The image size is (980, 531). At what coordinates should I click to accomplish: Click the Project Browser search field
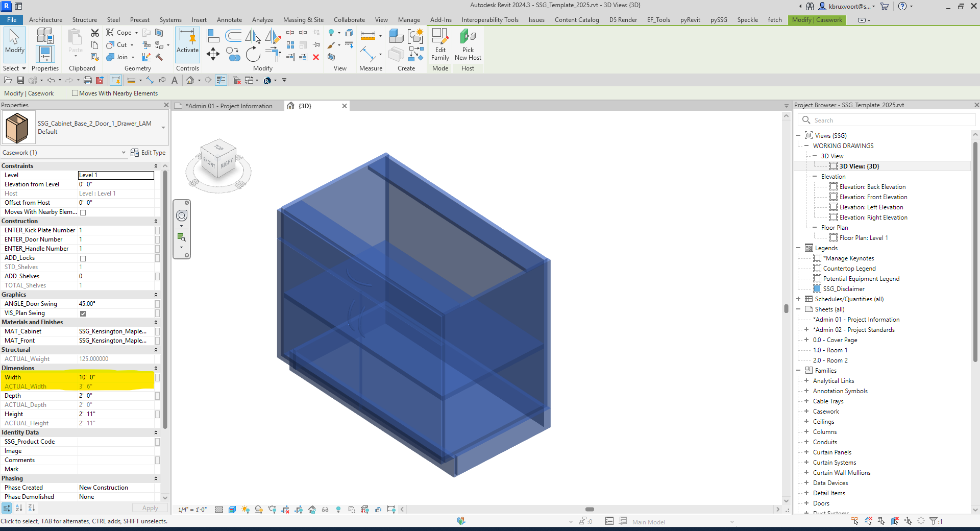(x=888, y=119)
